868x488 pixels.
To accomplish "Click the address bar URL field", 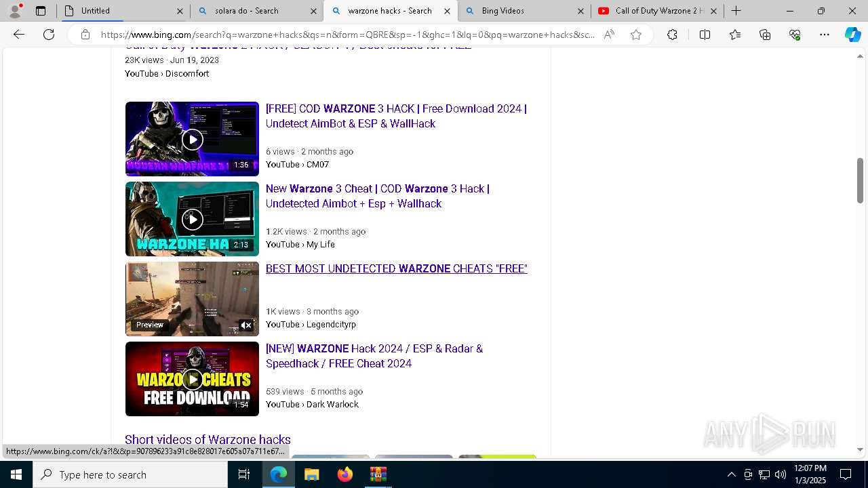I will (x=347, y=35).
